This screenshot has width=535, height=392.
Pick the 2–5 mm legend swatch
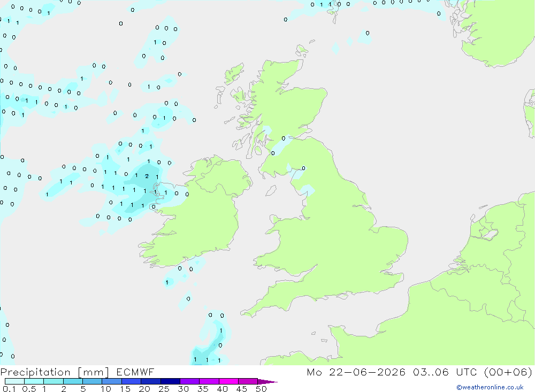(x=73, y=381)
